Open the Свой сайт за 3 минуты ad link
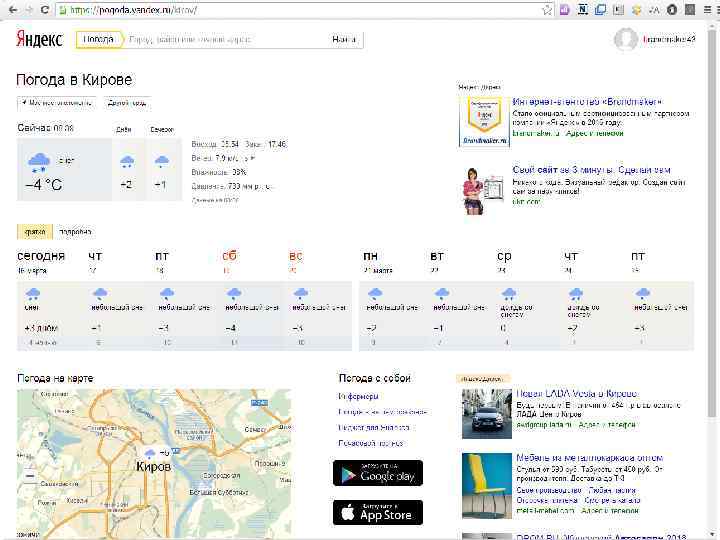 point(591,170)
